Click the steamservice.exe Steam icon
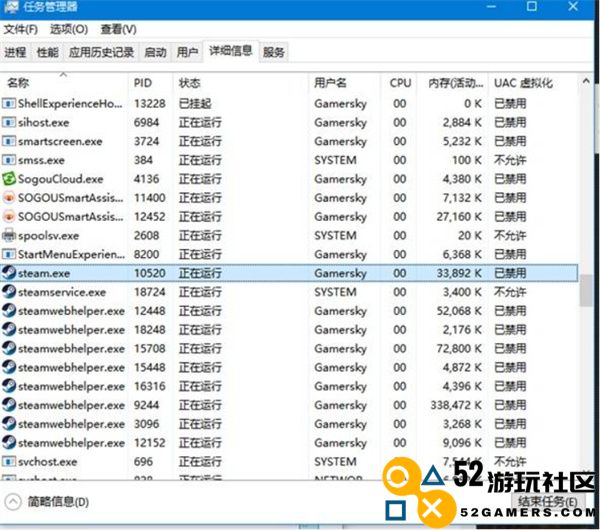This screenshot has width=600, height=530. point(9,292)
